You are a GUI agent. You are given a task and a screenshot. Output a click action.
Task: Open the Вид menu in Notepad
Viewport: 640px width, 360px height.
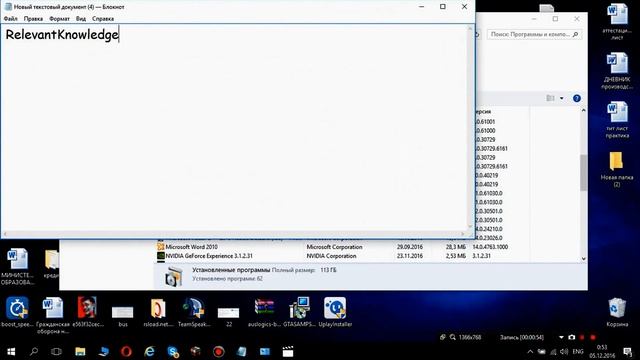click(x=81, y=19)
